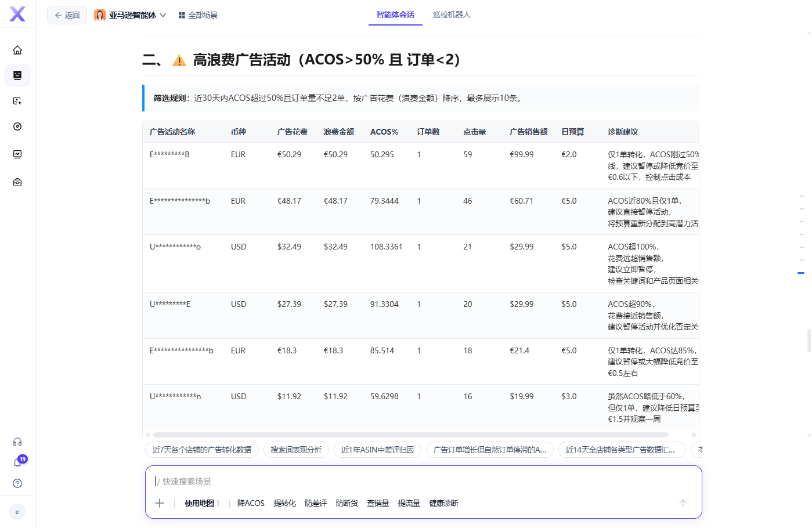Click the highlighted blue outline marker
The height and width of the screenshot is (528, 812).
(x=801, y=273)
